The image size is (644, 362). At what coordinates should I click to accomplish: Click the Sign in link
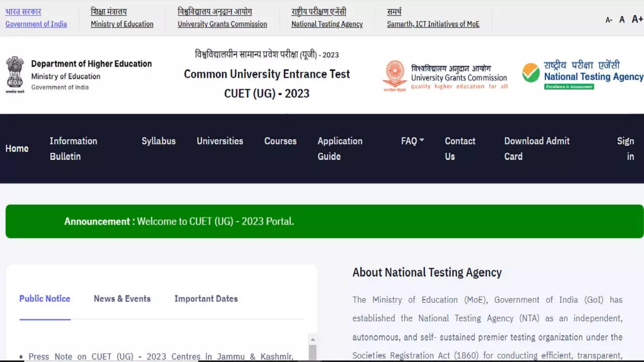pos(625,148)
